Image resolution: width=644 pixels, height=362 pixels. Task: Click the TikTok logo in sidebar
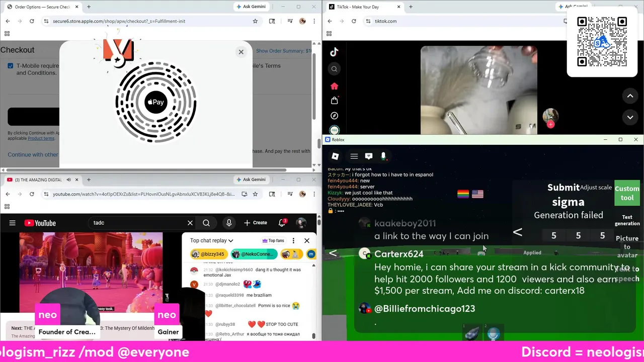(x=334, y=51)
